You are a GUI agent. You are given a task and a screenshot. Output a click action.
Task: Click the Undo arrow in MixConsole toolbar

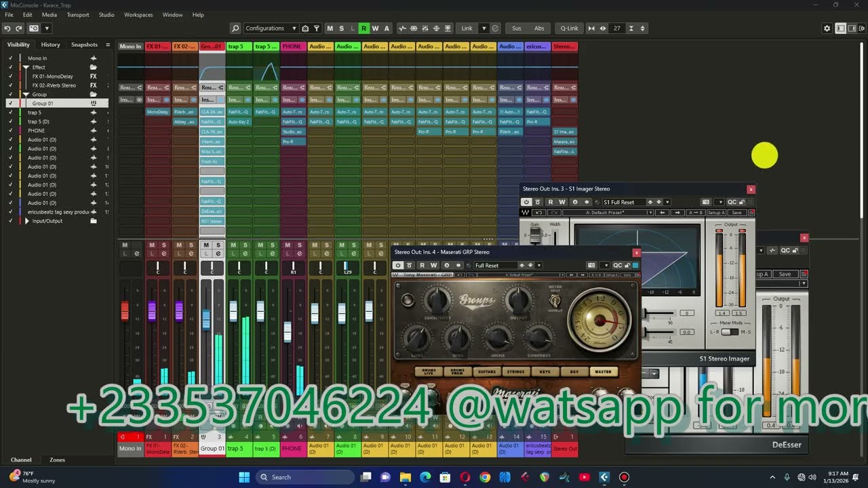click(7, 28)
